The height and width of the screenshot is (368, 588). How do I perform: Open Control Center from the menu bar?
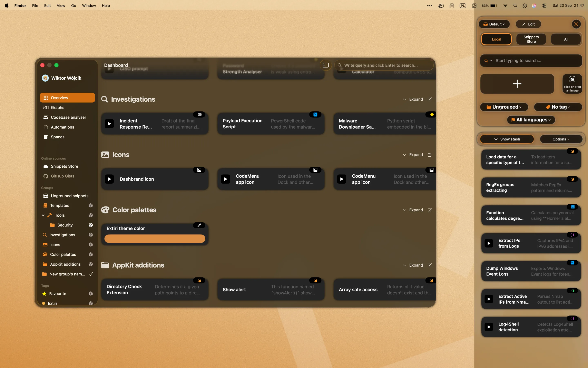point(544,6)
